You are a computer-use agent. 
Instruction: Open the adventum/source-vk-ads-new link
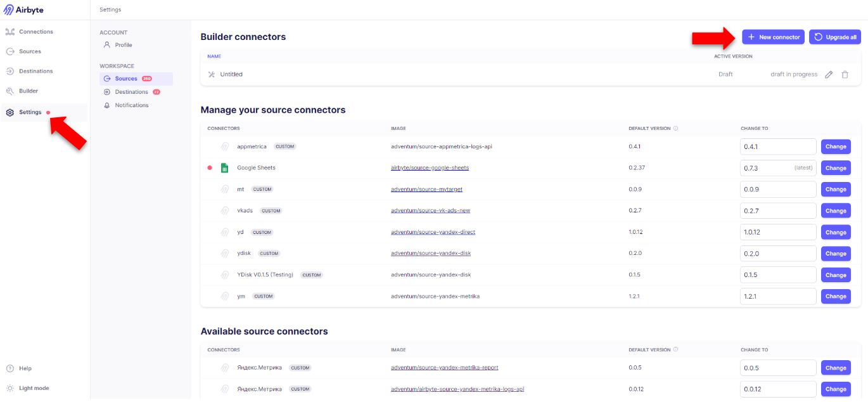[430, 211]
